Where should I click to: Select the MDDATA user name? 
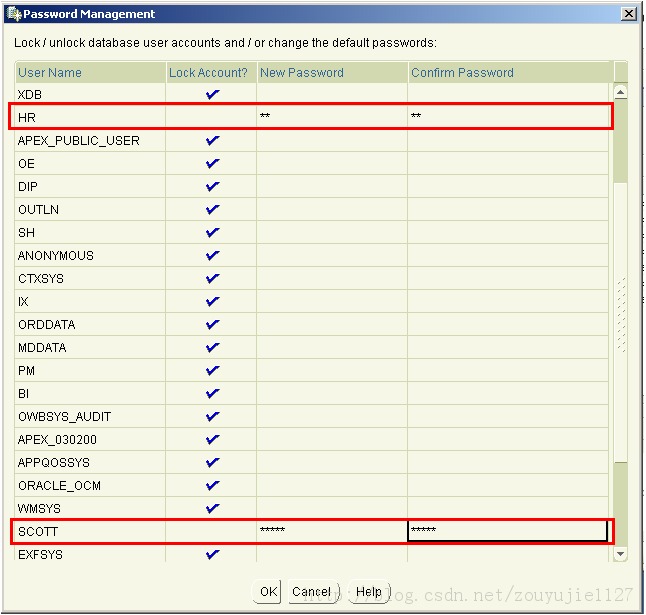(x=42, y=348)
